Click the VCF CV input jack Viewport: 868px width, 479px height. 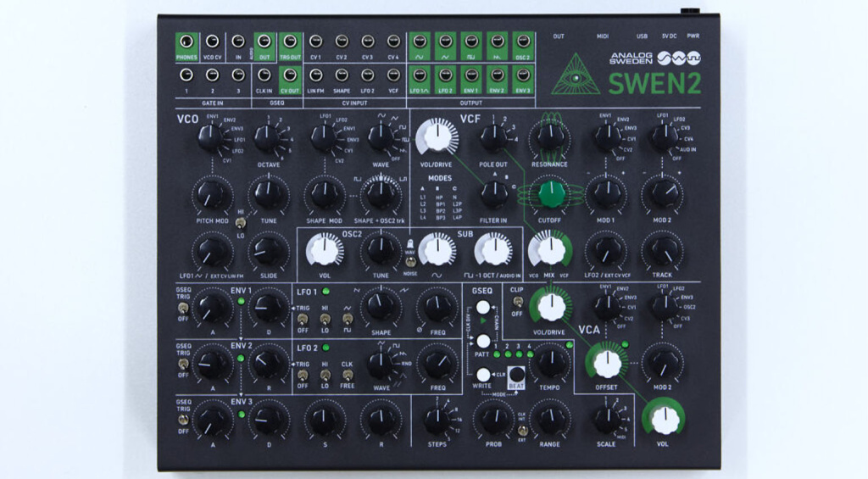tap(393, 75)
